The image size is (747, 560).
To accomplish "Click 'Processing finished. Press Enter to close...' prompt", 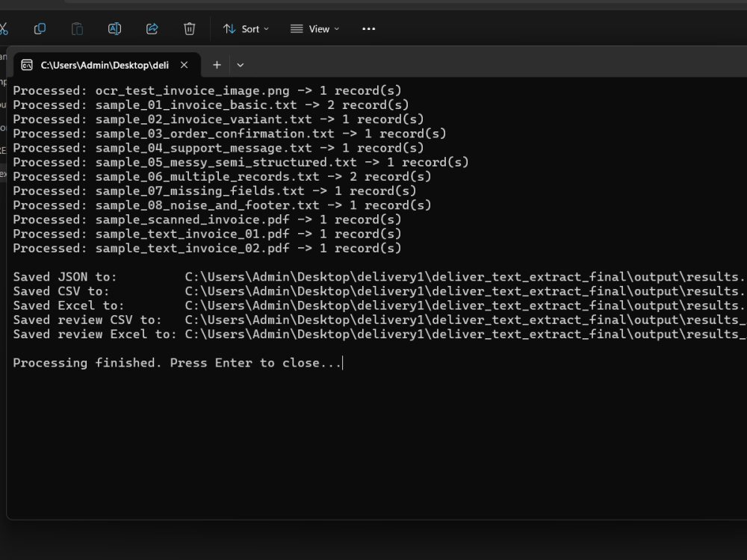I will tap(177, 363).
